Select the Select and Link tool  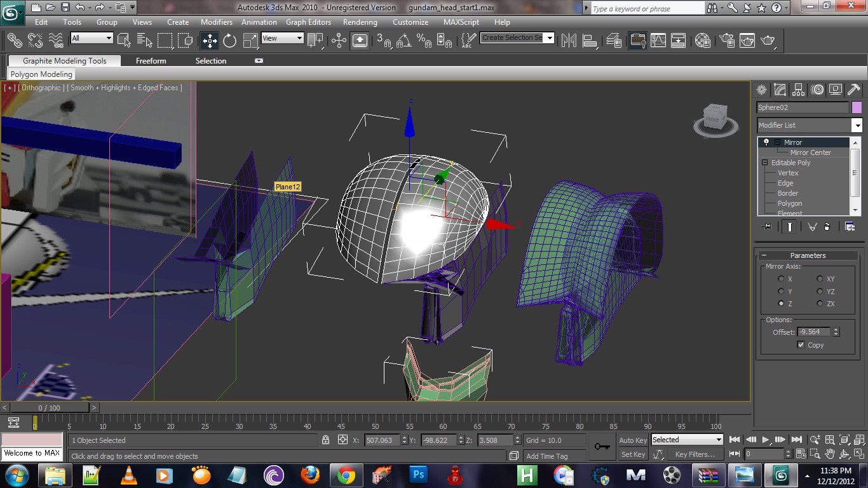[14, 40]
